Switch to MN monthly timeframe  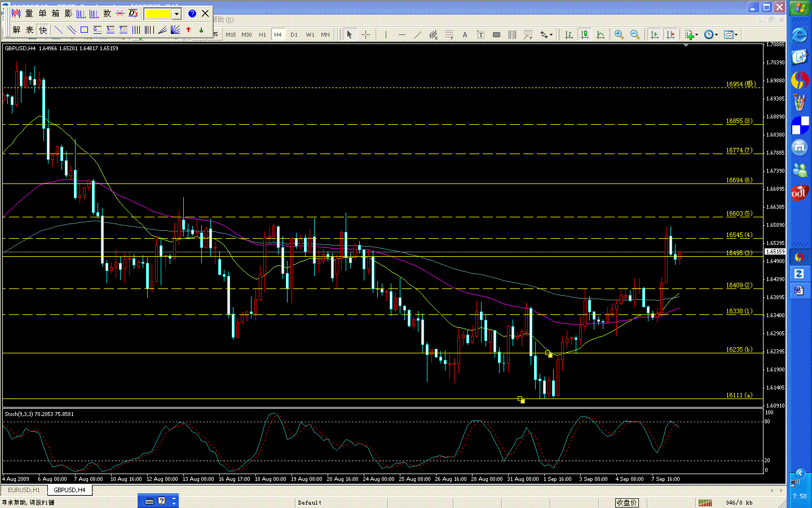(325, 34)
